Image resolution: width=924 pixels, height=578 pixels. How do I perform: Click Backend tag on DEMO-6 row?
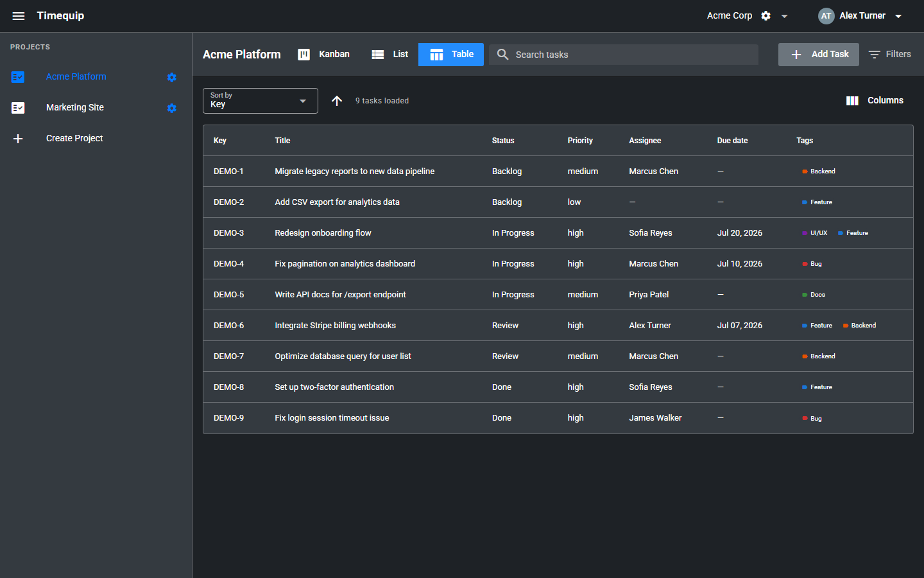pyautogui.click(x=859, y=326)
